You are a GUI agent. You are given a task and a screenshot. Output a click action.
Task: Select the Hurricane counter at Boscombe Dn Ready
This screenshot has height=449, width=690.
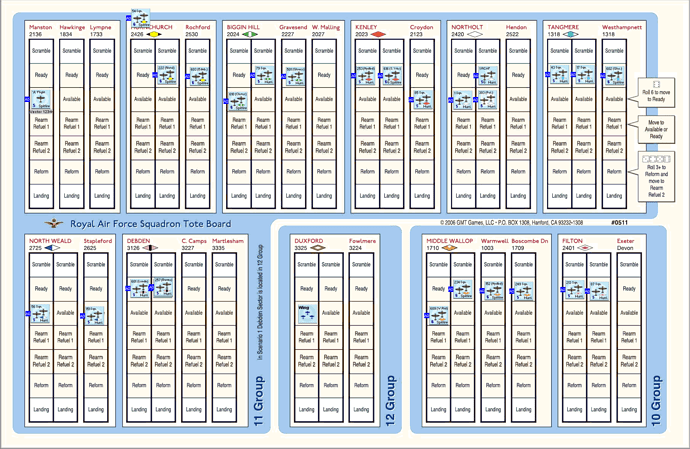coord(524,291)
